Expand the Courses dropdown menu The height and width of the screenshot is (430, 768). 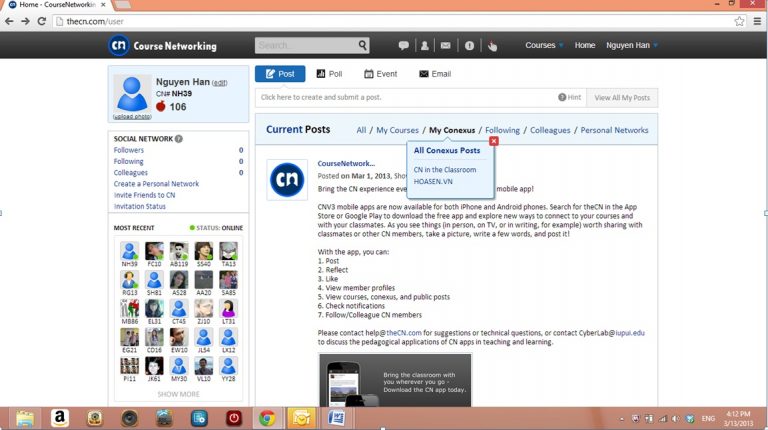click(545, 45)
